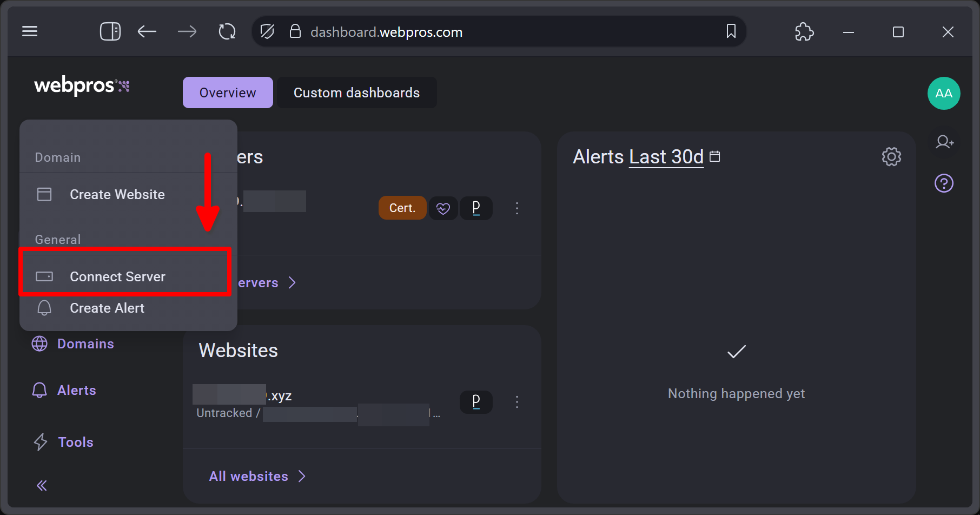
Task: Go back to the previous page
Action: [147, 31]
